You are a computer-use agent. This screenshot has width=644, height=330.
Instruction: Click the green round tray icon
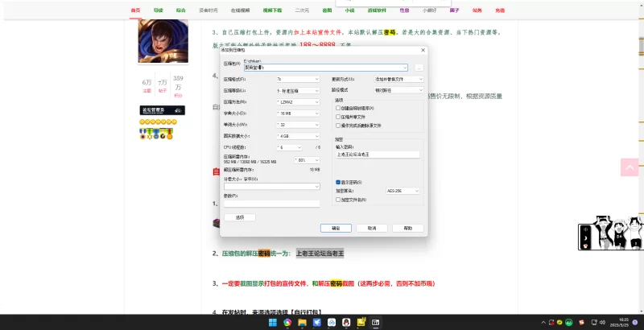click(569, 322)
